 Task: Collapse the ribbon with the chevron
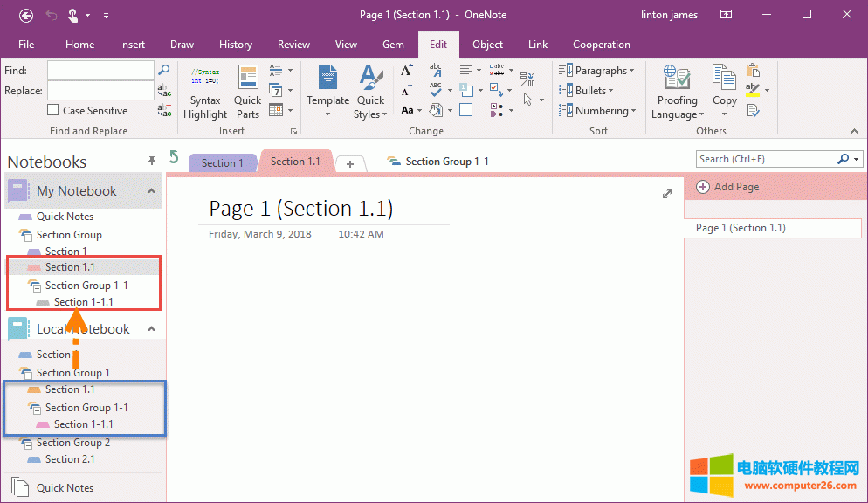point(854,131)
